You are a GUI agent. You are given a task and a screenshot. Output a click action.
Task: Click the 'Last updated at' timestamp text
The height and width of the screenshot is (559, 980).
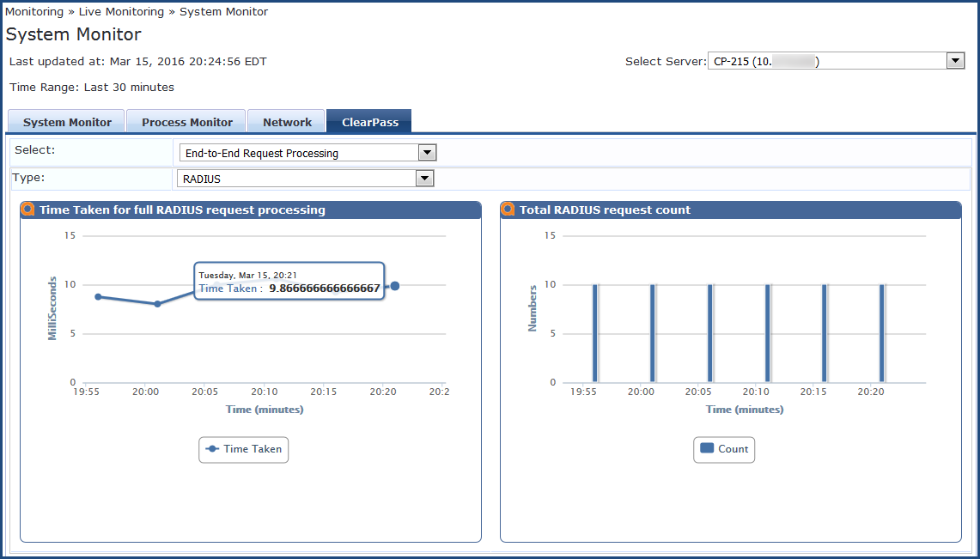click(138, 61)
